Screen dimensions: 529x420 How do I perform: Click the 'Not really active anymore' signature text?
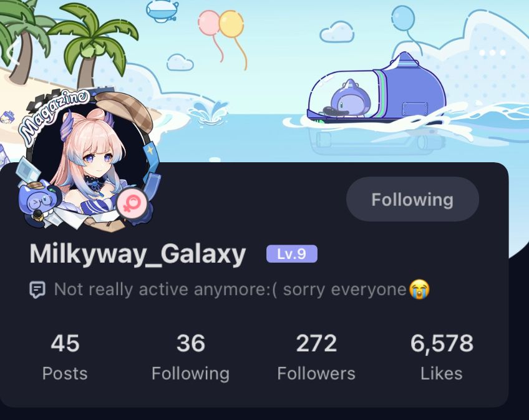coord(230,290)
